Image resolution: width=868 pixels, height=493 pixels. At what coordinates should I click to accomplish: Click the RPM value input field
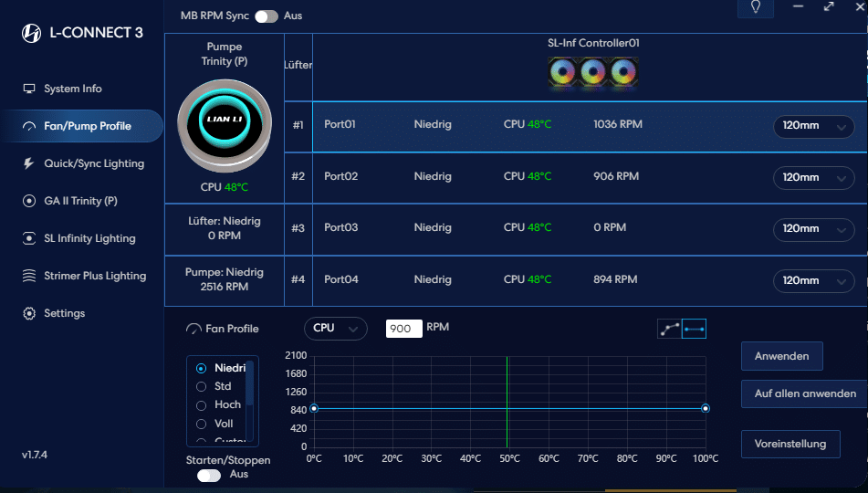pyautogui.click(x=403, y=329)
